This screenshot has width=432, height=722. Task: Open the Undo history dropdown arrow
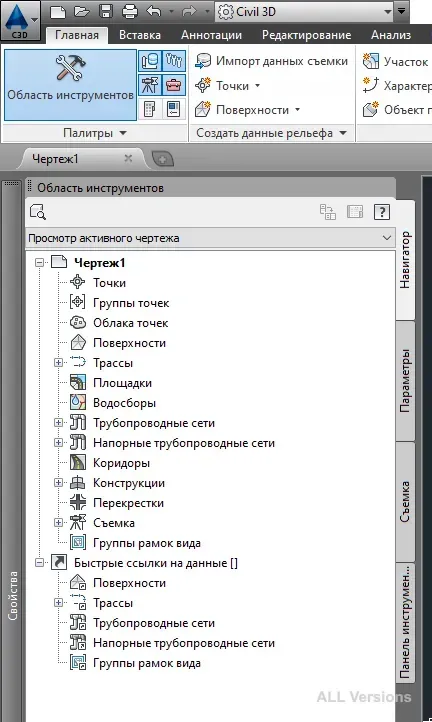(x=171, y=12)
